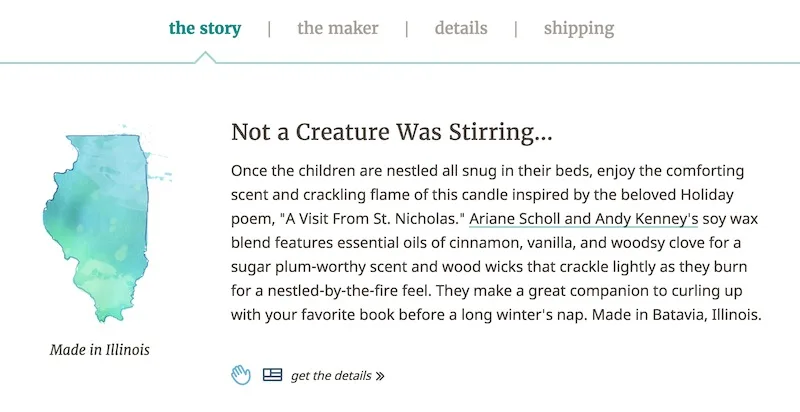This screenshot has width=800, height=412.
Task: Select the details tab
Action: click(461, 28)
